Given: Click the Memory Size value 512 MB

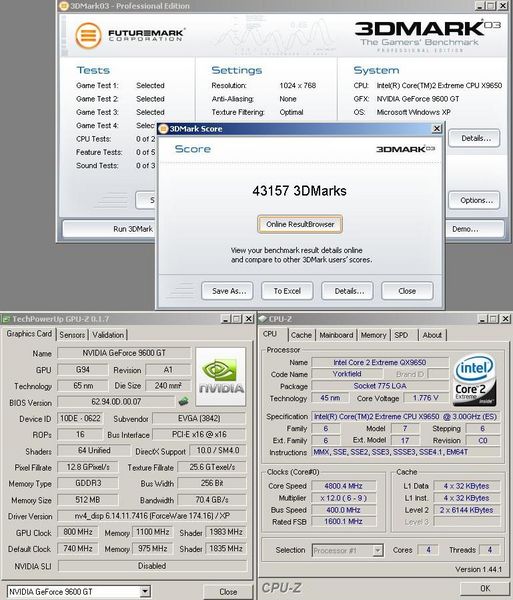Looking at the screenshot, I should (x=88, y=500).
